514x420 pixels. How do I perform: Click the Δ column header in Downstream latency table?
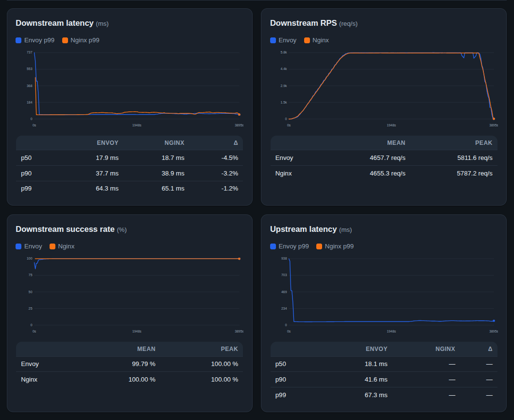[236, 143]
